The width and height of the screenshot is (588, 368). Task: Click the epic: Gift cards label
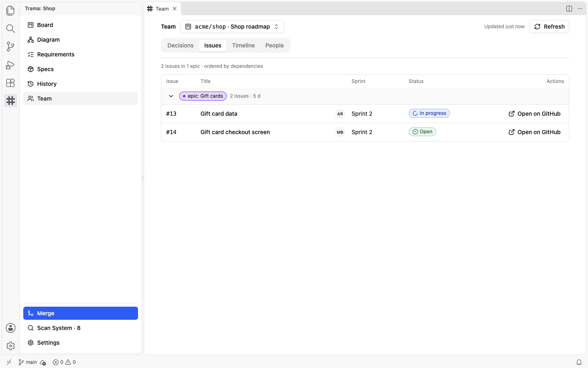point(203,96)
